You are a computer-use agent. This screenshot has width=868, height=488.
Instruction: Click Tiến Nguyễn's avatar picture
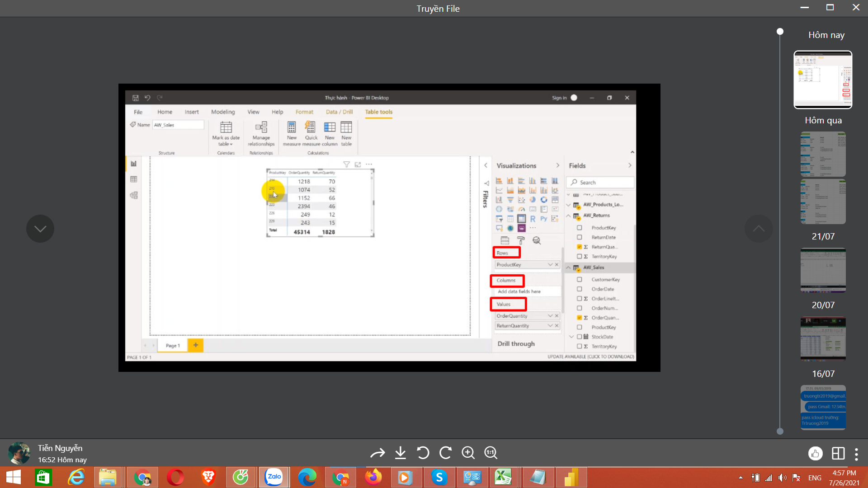[19, 453]
